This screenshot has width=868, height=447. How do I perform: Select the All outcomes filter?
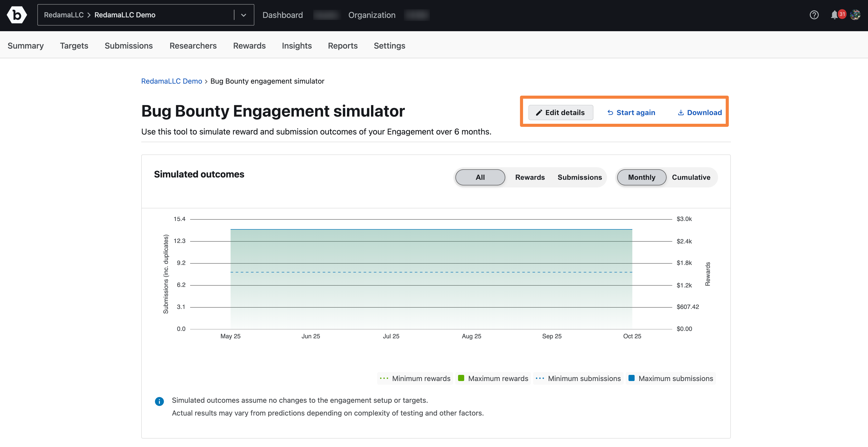[480, 177]
